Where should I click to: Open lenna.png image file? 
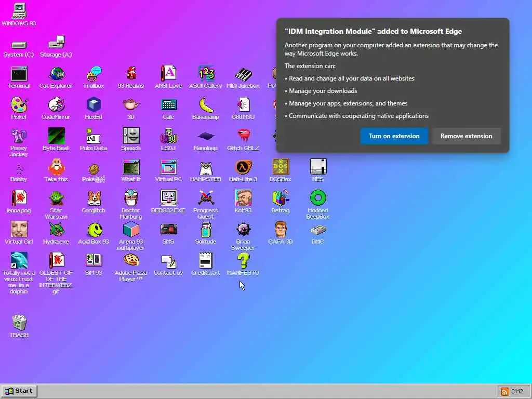tap(19, 198)
